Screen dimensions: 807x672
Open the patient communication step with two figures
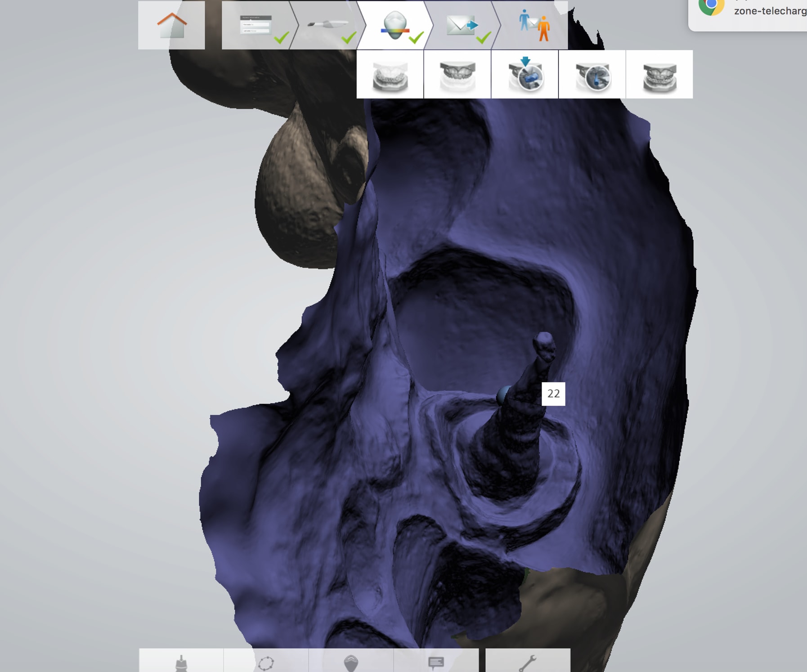click(x=534, y=25)
